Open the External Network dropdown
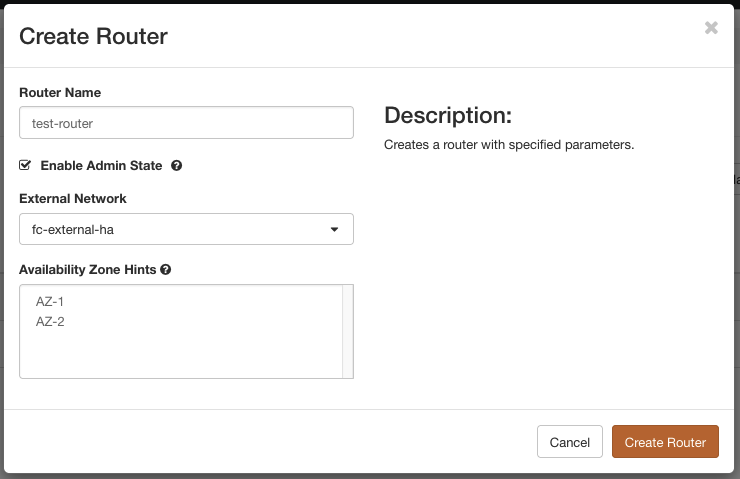 click(186, 229)
